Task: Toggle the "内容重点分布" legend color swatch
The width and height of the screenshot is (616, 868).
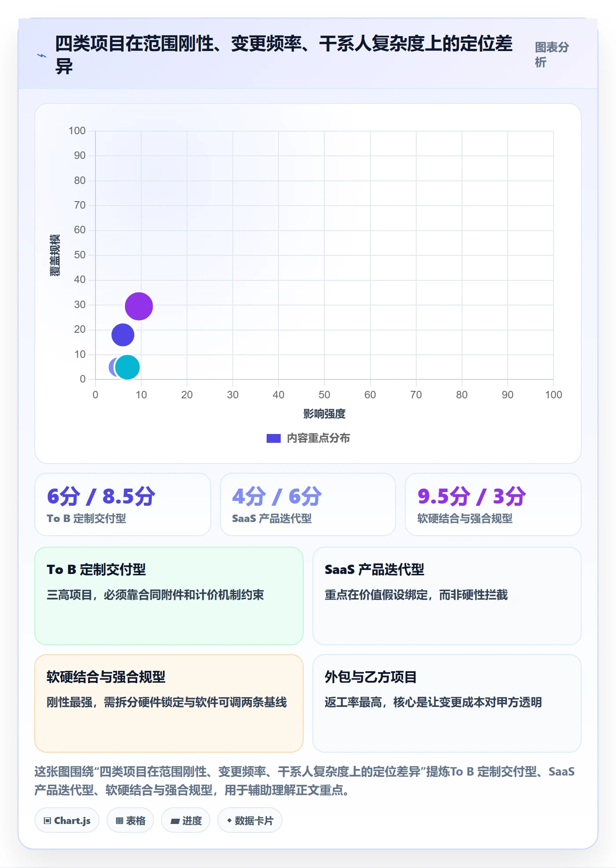Action: tap(274, 438)
